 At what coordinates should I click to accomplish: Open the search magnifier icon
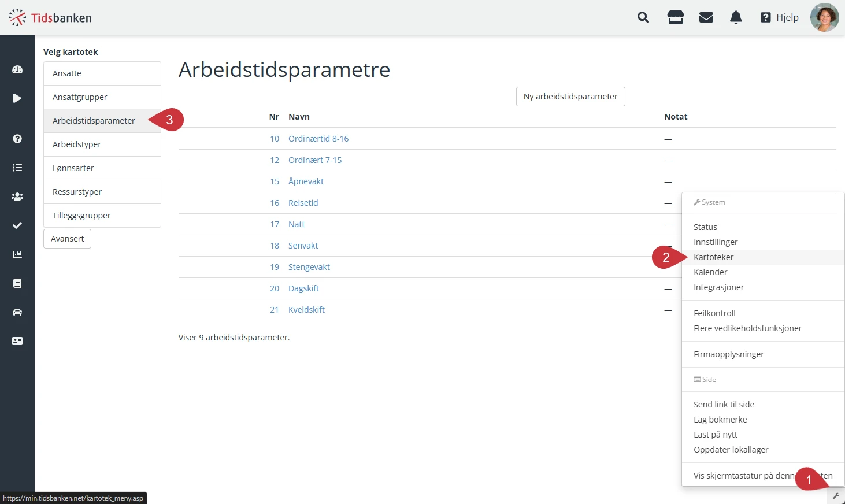click(x=643, y=17)
